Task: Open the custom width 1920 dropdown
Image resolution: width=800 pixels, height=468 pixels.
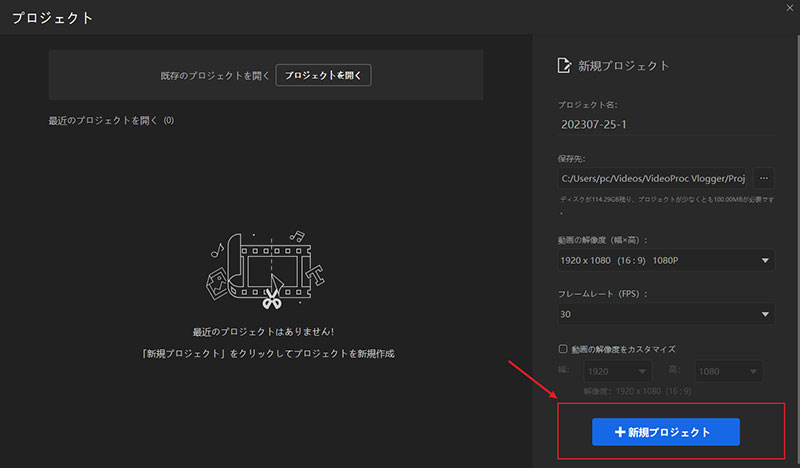Action: (617, 372)
